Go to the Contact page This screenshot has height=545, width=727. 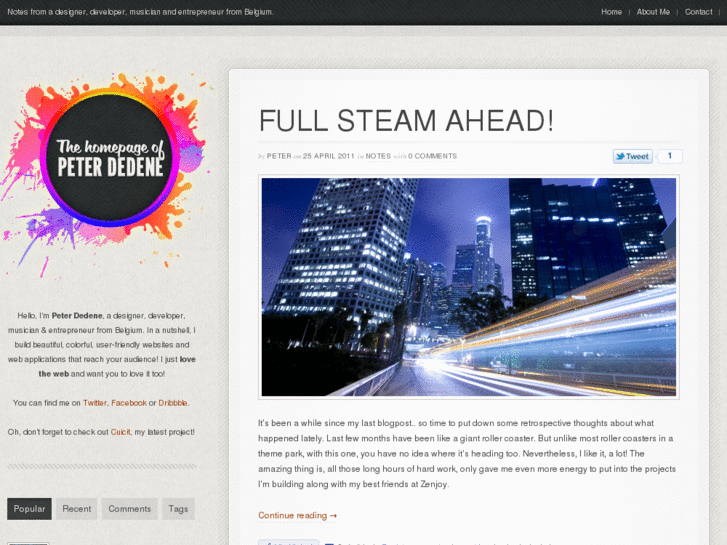coord(698,12)
